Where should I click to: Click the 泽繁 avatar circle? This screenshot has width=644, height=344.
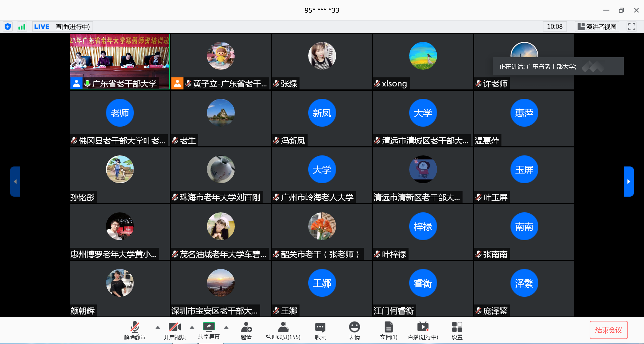[524, 283]
